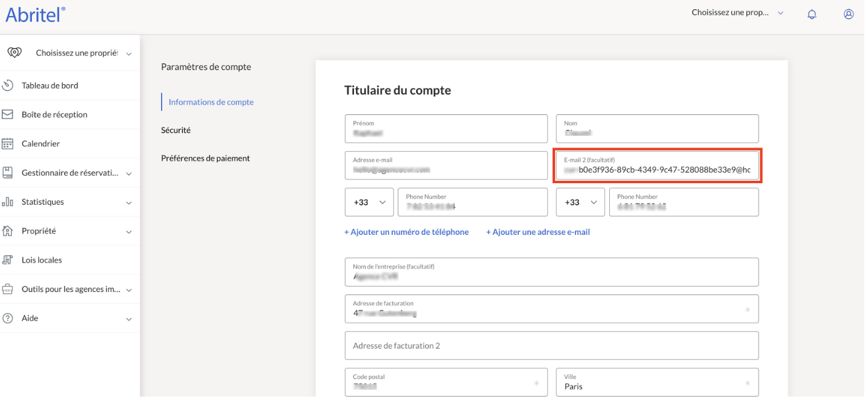Open Tableau de bord menu item
This screenshot has width=868, height=407.
(x=69, y=85)
